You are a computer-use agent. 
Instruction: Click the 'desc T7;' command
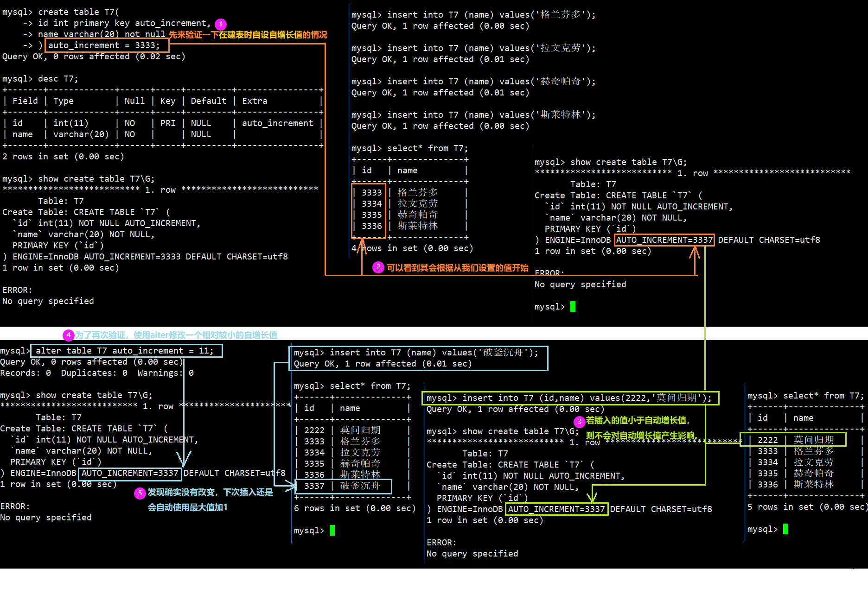point(58,79)
